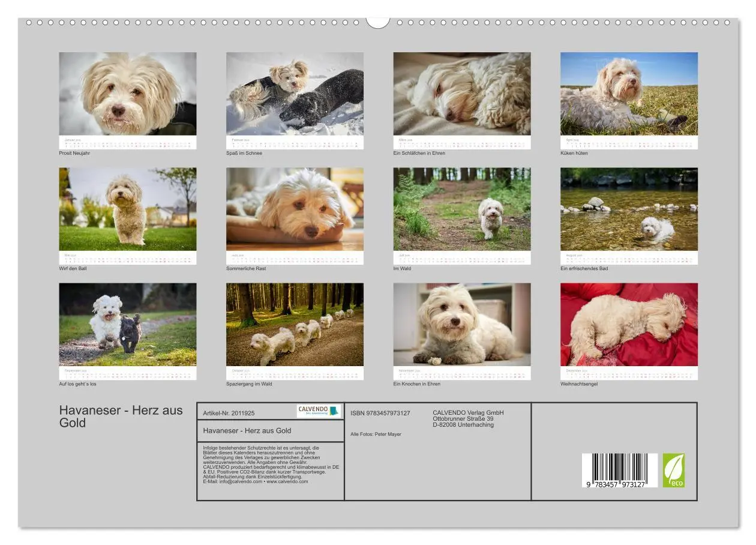Select the 'Sommerliche Rast' caption
756x545 pixels.
click(x=247, y=269)
